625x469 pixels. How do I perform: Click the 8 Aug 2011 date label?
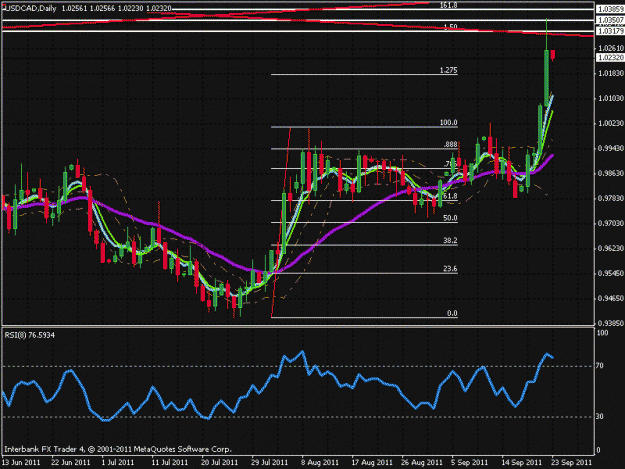(320, 462)
